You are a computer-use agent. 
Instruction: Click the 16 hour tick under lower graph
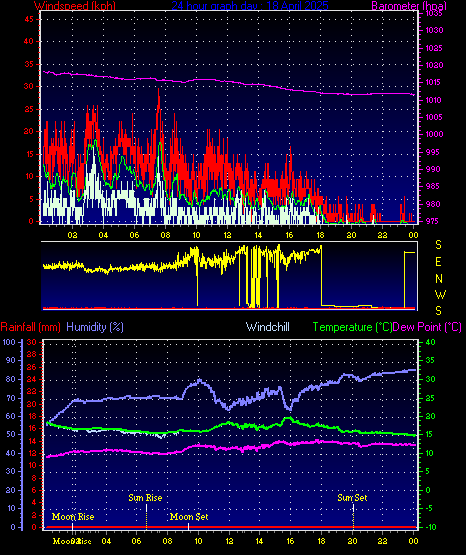[290, 541]
